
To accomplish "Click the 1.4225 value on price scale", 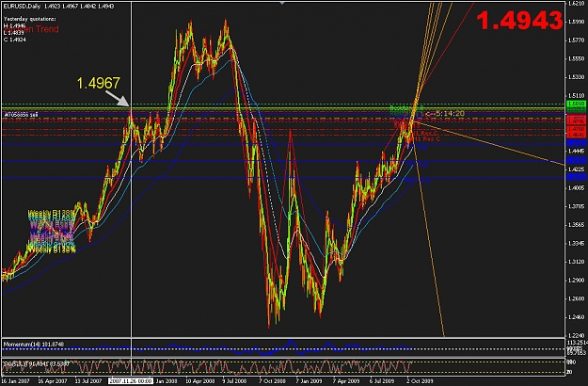I will click(x=577, y=169).
